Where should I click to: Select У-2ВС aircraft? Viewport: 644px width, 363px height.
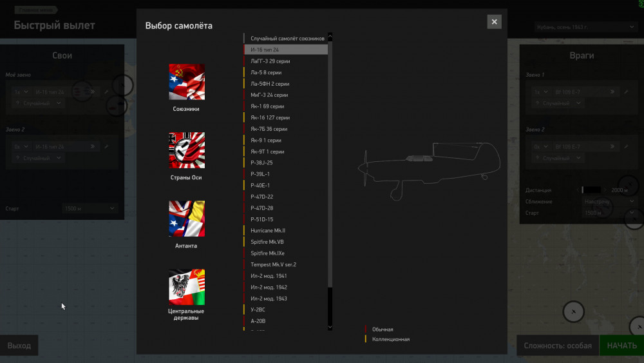(285, 309)
